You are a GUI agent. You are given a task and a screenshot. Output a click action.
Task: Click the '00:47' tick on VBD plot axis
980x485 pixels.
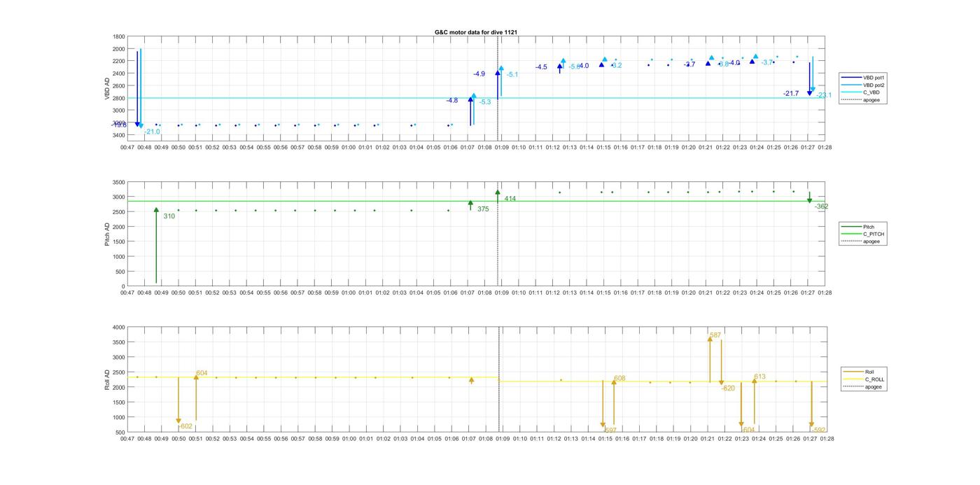tap(127, 148)
